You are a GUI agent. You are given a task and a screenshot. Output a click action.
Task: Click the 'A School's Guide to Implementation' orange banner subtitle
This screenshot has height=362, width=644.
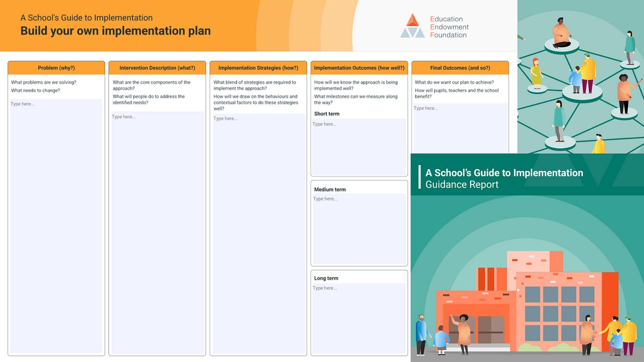pyautogui.click(x=86, y=18)
